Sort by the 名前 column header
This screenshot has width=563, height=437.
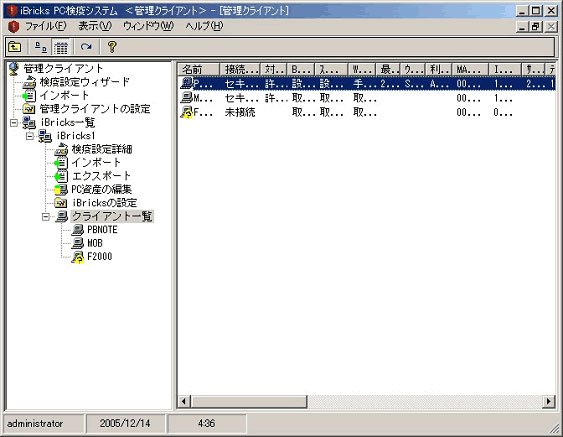point(198,69)
